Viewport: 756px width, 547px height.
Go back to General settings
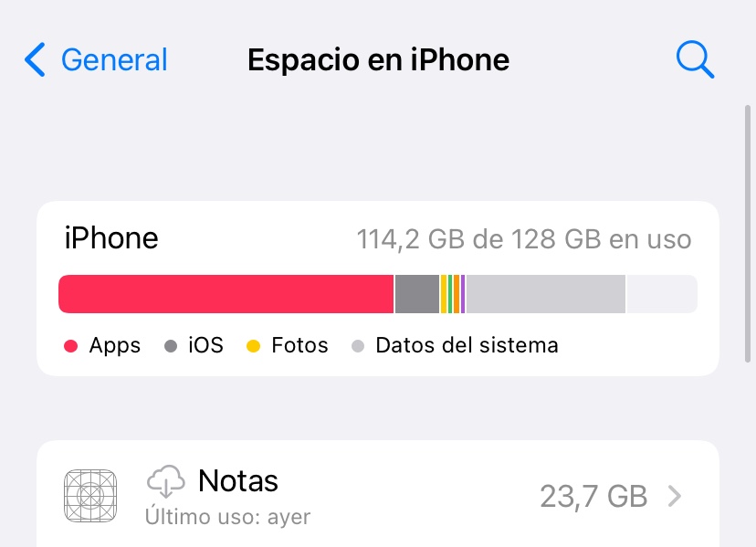pyautogui.click(x=96, y=59)
